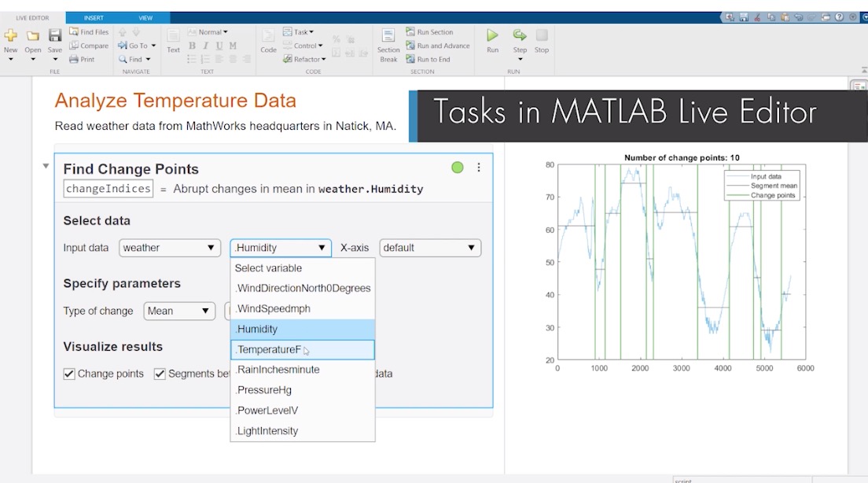The image size is (868, 483).
Task: Step through the script with Step
Action: (520, 40)
